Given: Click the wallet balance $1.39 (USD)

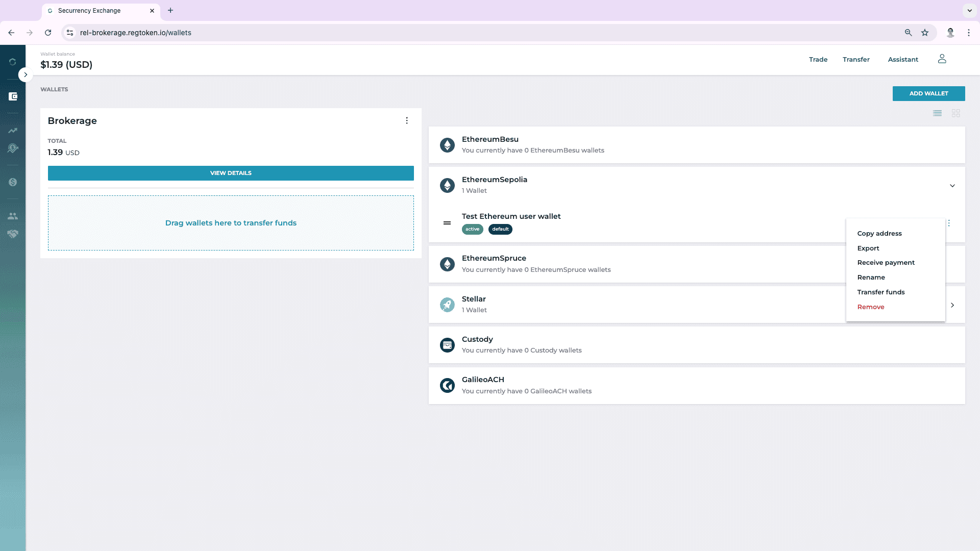Looking at the screenshot, I should pyautogui.click(x=66, y=65).
